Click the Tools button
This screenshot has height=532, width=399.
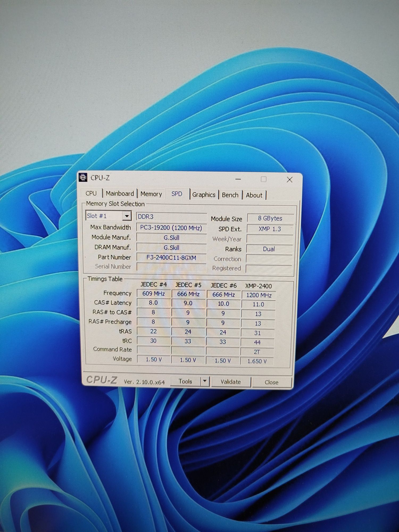(x=185, y=381)
